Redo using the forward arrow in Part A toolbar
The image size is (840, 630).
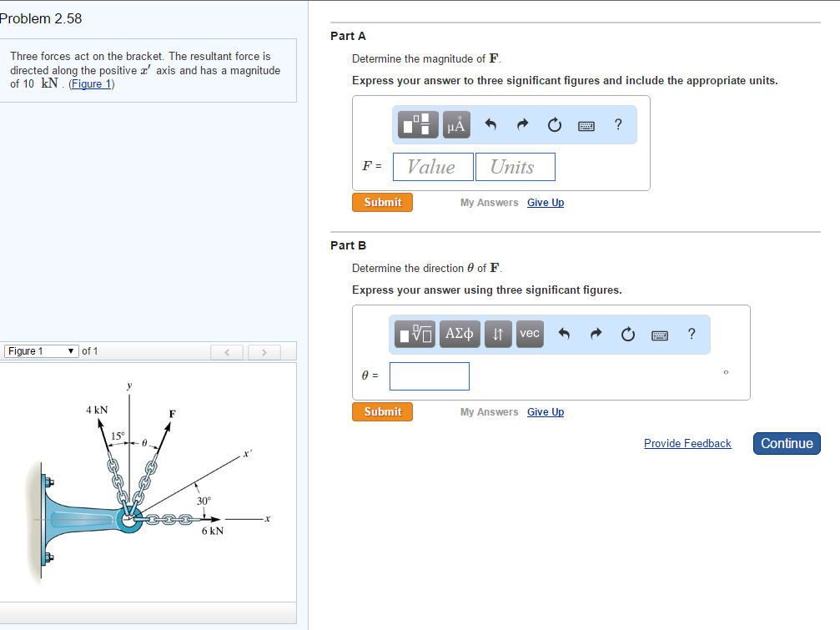click(521, 123)
